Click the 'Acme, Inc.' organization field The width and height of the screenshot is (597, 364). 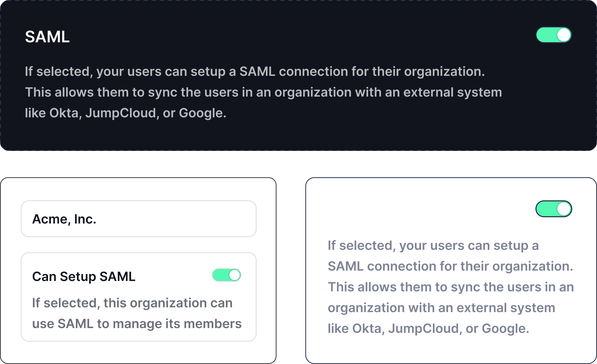click(139, 219)
